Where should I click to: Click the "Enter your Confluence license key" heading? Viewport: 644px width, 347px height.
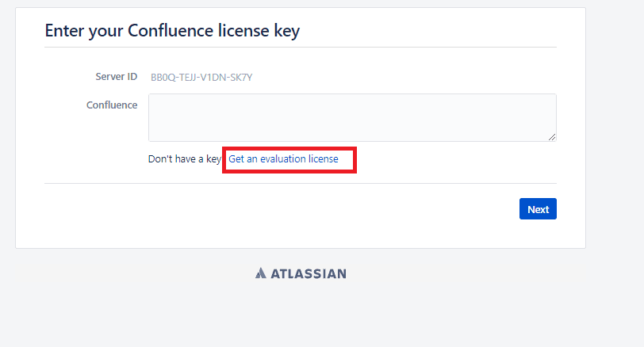click(172, 31)
